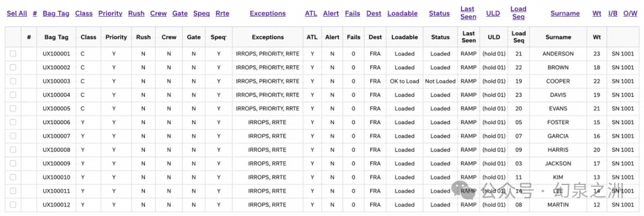This screenshot has width=644, height=216.
Task: Sort by the Exceptions link
Action: [x=268, y=13]
